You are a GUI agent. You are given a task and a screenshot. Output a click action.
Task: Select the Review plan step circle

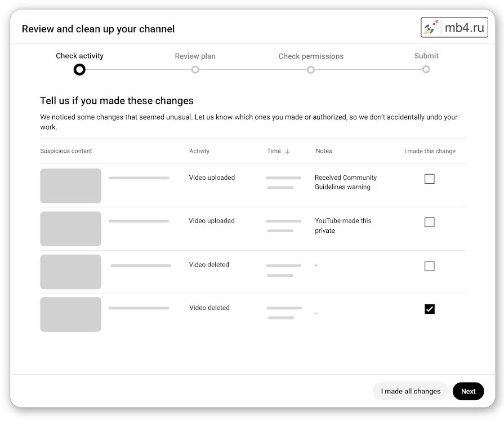[x=195, y=69]
